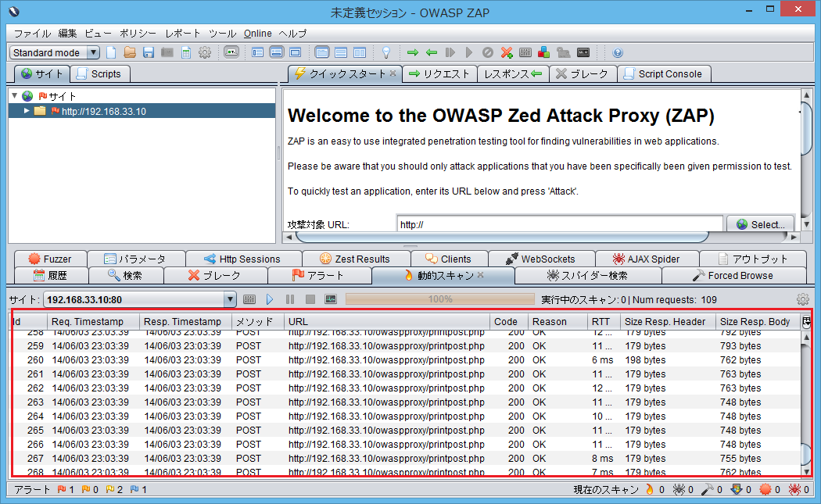Click the Open Session folder icon

[130, 52]
